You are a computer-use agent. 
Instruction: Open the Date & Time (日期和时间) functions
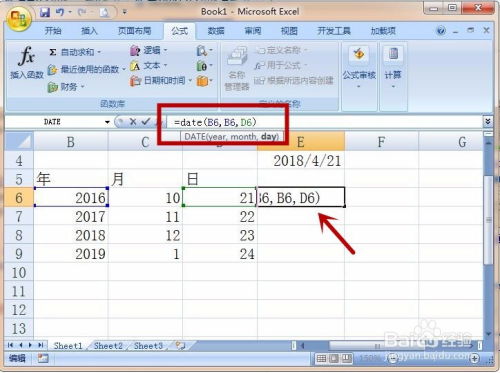(161, 80)
